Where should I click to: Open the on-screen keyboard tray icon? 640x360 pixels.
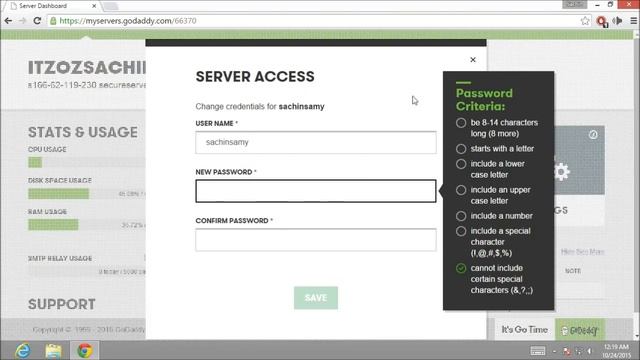coord(538,351)
